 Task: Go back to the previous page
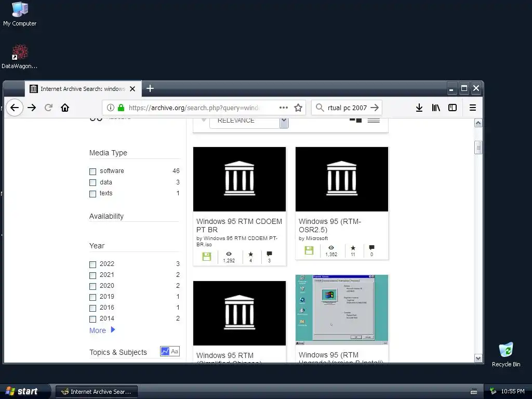coord(14,108)
